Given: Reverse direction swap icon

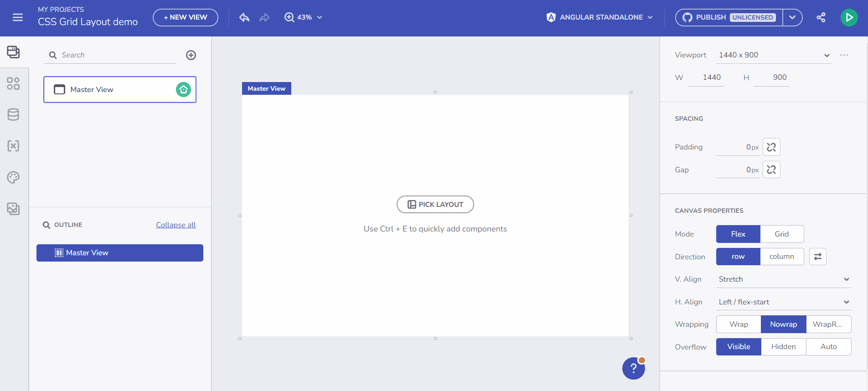Looking at the screenshot, I should (818, 257).
